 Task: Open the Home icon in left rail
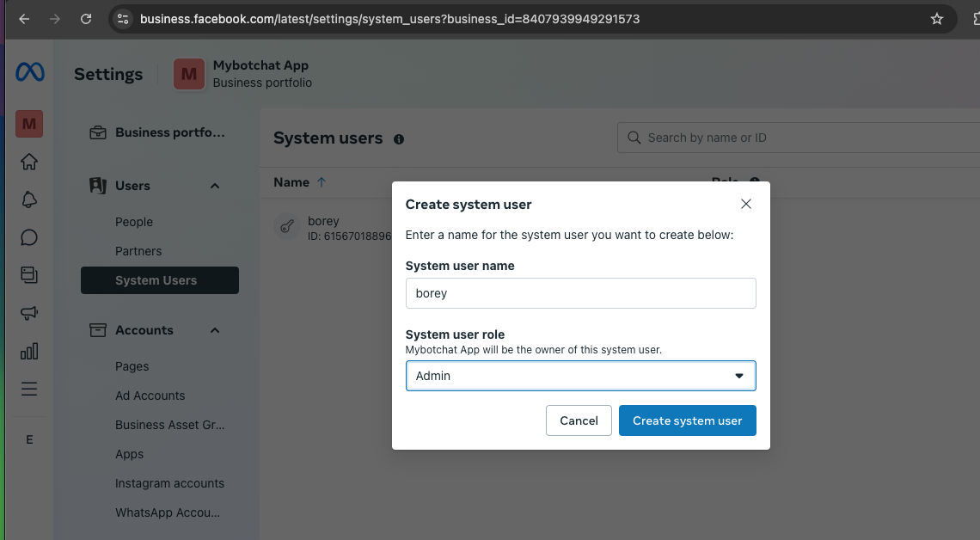29,162
